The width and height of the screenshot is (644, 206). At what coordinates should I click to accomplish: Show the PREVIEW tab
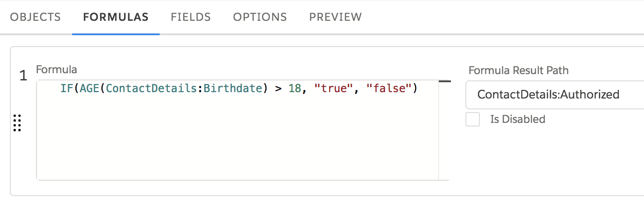[x=336, y=17]
